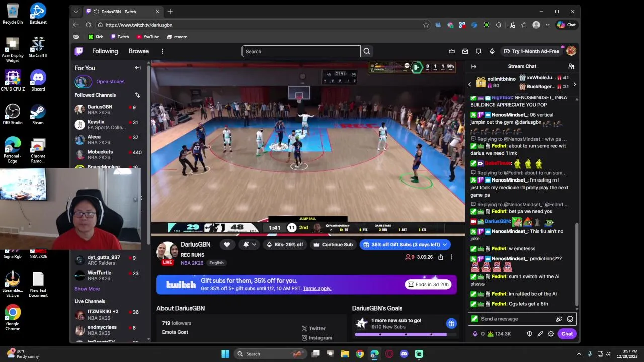Toggle the follow heart for DariusGBN

click(227, 245)
